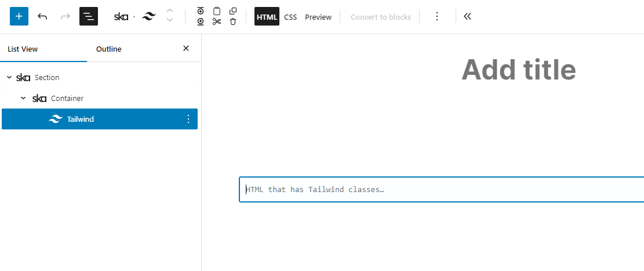Collapse the toolbar with double chevron
The image size is (644, 271).
[x=467, y=16]
